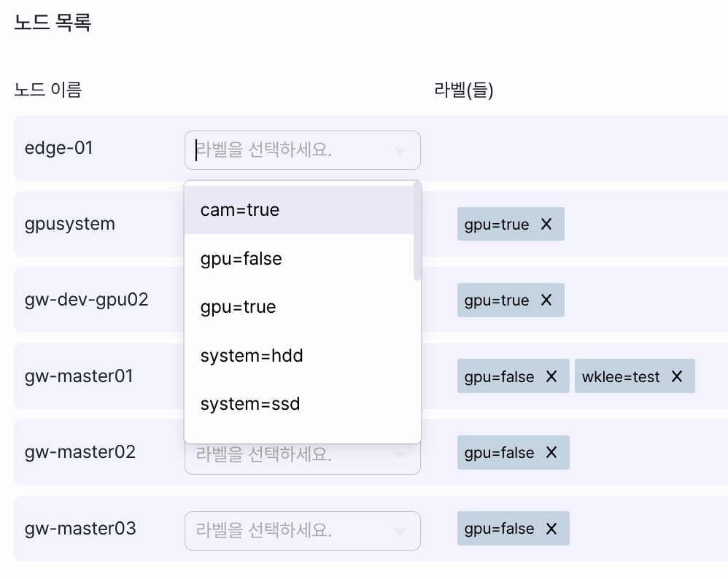Image resolution: width=728 pixels, height=579 pixels.
Task: Click node name gw-master02
Action: point(80,452)
